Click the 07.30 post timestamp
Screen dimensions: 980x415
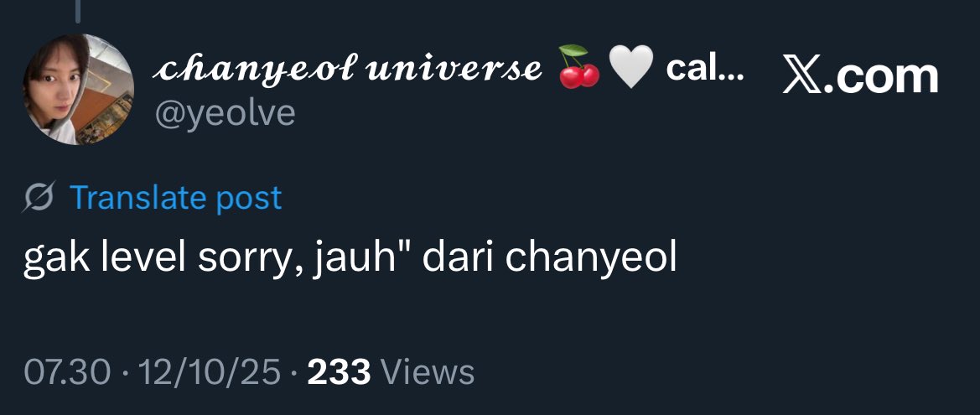pyautogui.click(x=68, y=372)
